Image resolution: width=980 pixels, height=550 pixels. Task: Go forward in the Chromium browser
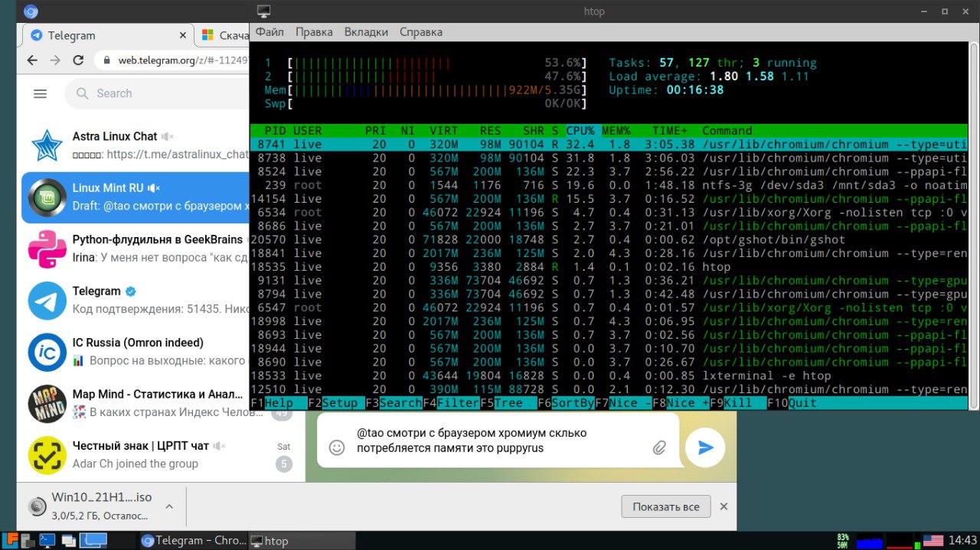(55, 60)
